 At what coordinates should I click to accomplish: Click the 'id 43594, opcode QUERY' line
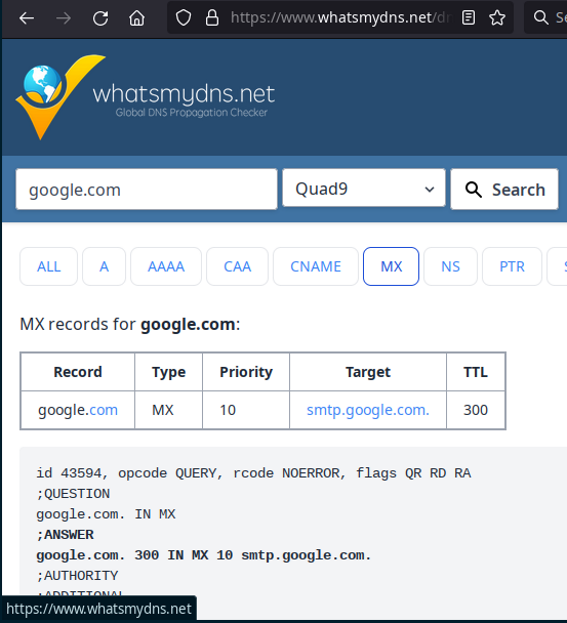[x=254, y=473]
